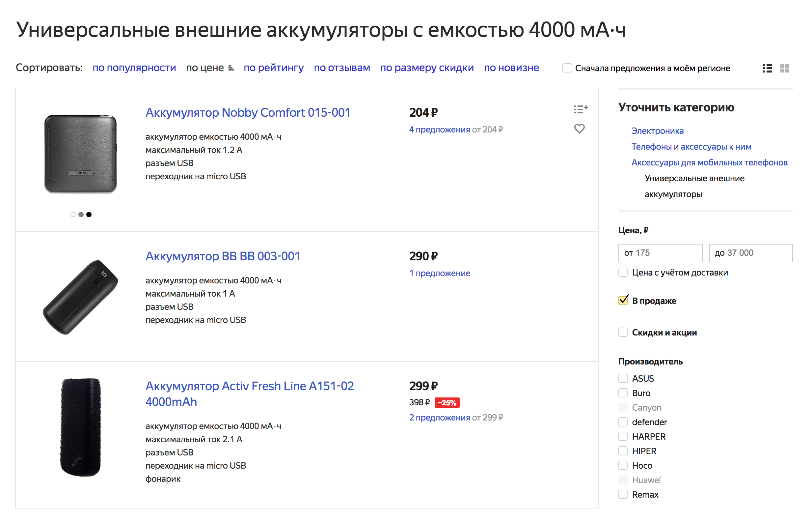Click the crossed-out 398 ₽ old price

(x=419, y=402)
